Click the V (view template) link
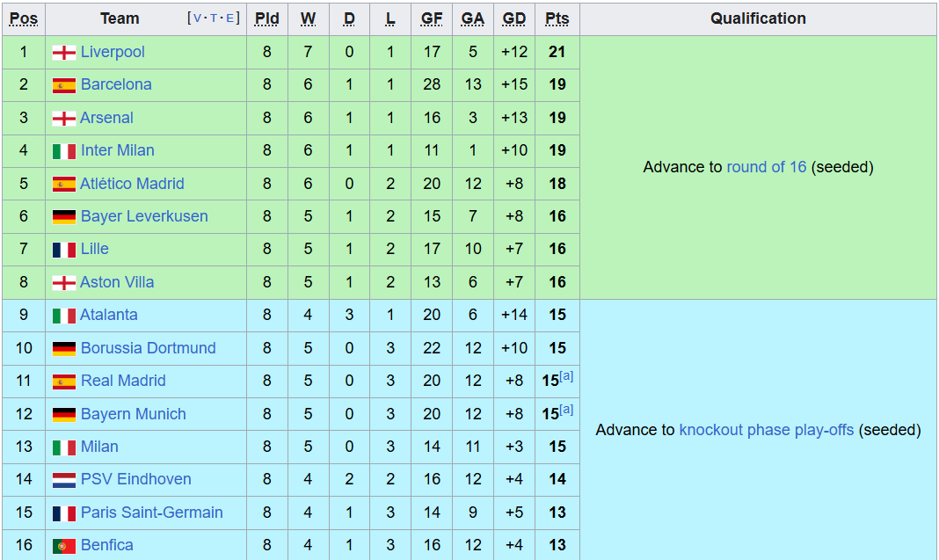Viewport: 939px width, 560px height. pyautogui.click(x=194, y=18)
